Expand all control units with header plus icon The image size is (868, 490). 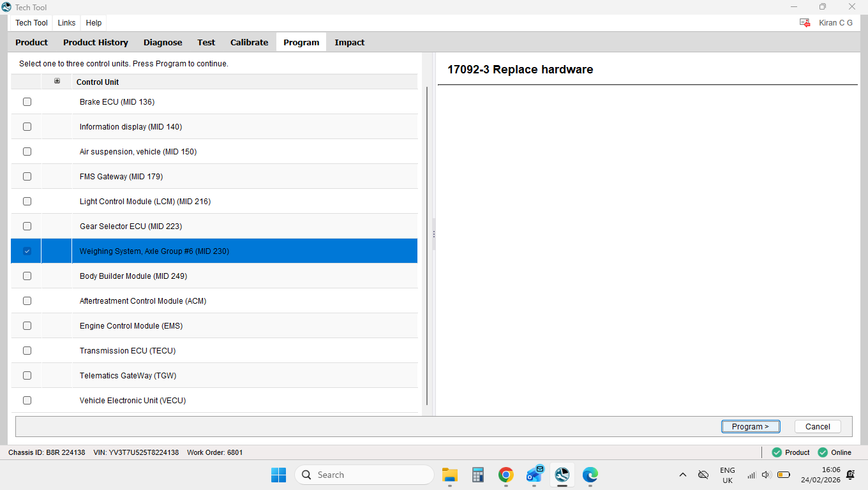tap(57, 81)
